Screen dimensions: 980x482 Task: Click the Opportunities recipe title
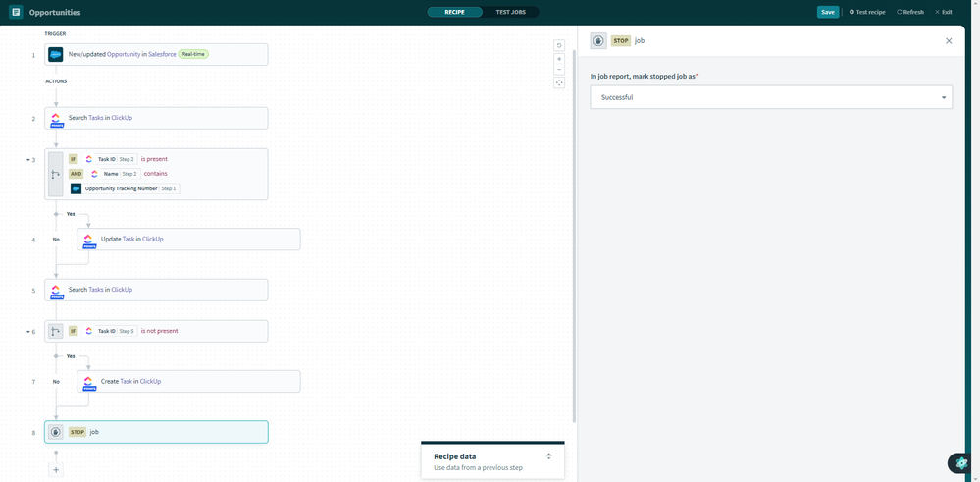pos(54,12)
